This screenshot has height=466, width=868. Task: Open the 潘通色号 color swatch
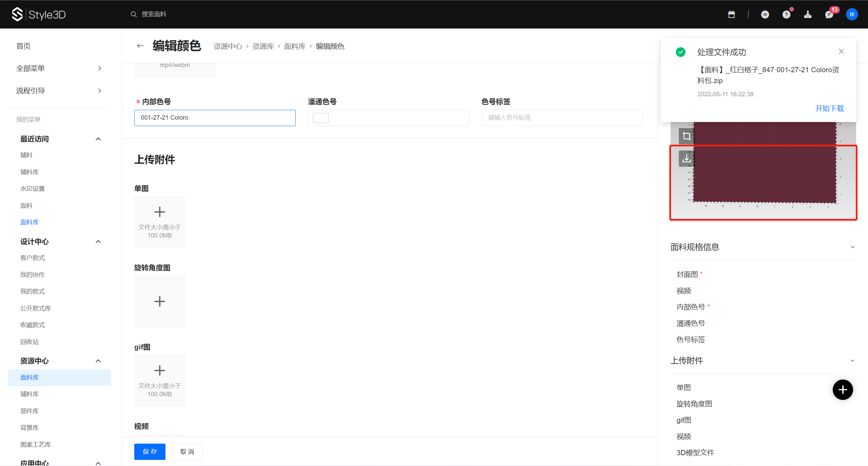(321, 118)
